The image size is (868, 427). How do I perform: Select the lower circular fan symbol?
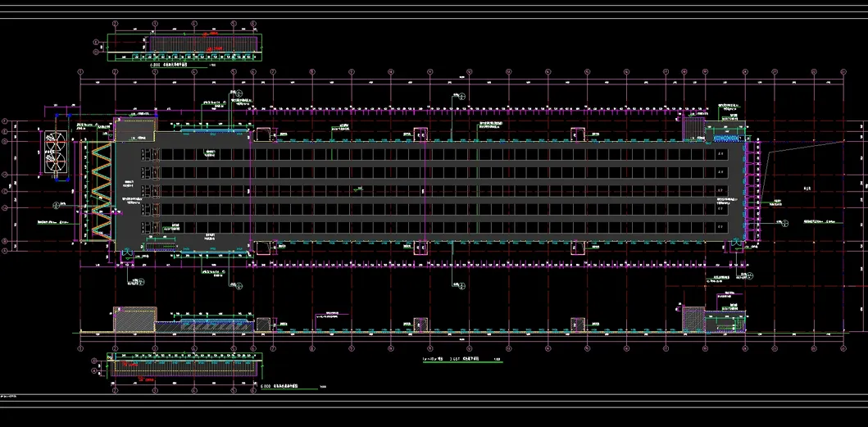tap(56, 161)
